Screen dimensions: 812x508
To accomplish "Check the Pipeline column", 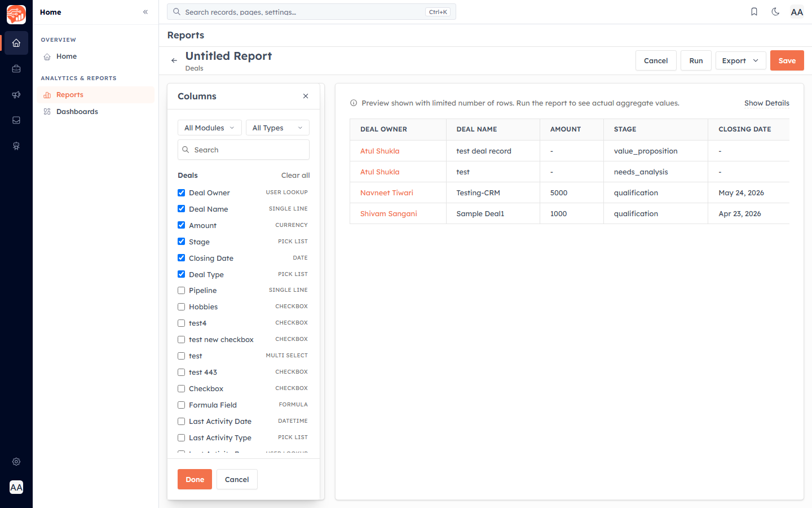I will pyautogui.click(x=181, y=291).
